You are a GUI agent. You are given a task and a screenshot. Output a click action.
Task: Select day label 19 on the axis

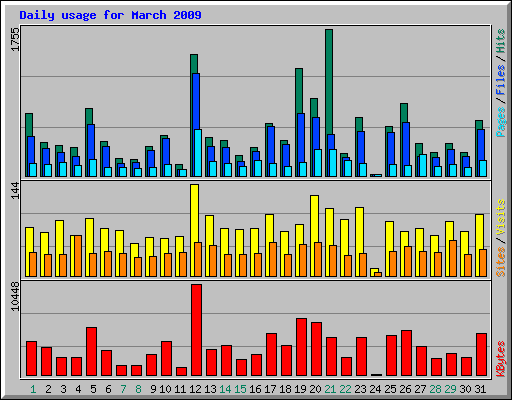pos(300,389)
